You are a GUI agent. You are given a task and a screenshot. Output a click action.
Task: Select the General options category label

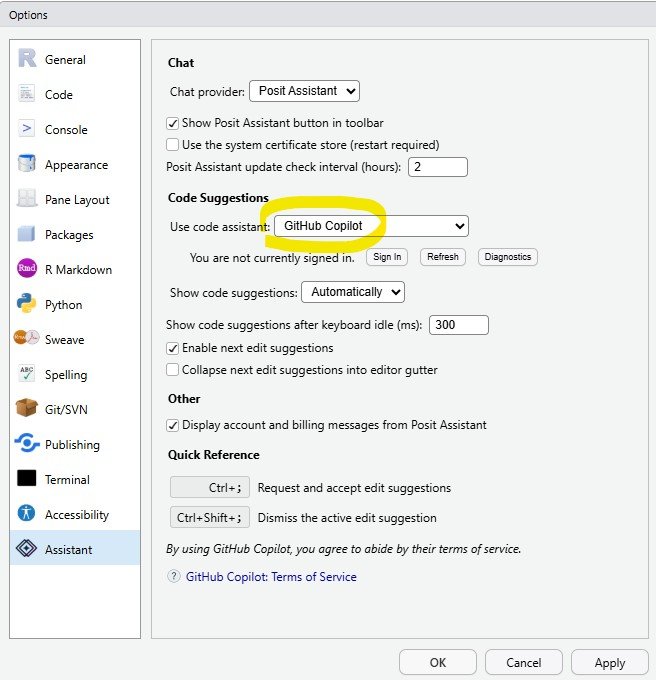pos(65,60)
